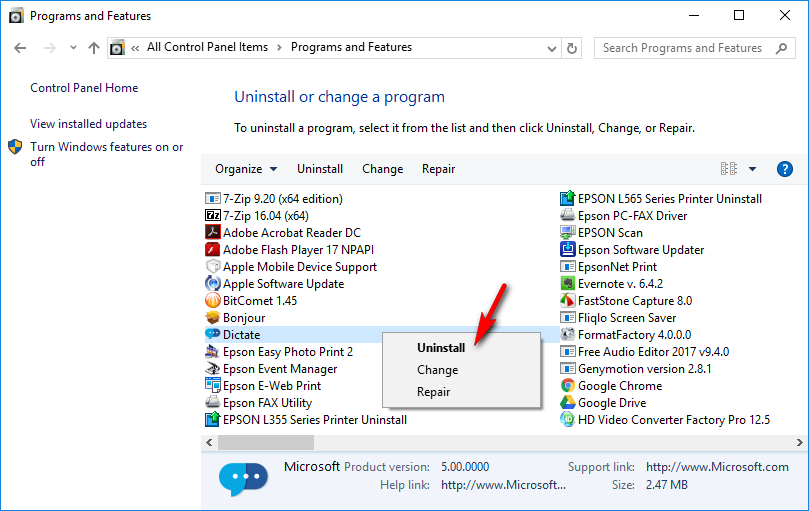The image size is (809, 511).
Task: Click the 7-Zip 9.20 (x64 edition) icon
Action: (213, 199)
